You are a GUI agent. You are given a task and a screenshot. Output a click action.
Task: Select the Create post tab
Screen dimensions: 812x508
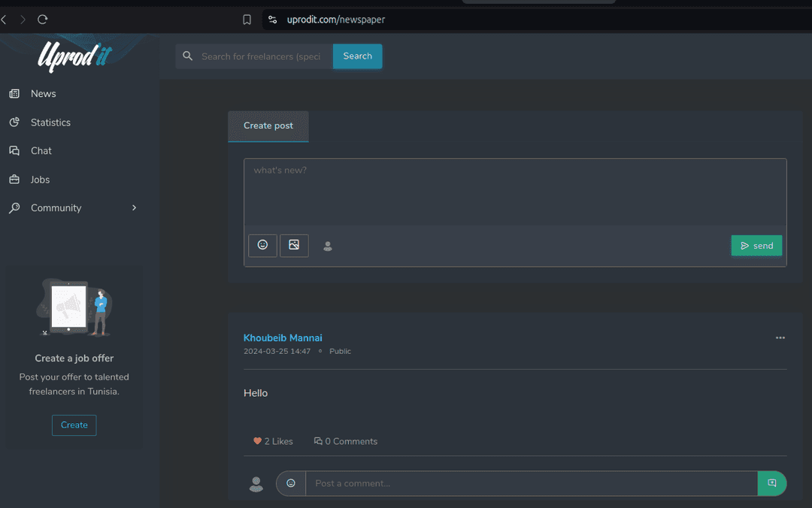pos(268,126)
